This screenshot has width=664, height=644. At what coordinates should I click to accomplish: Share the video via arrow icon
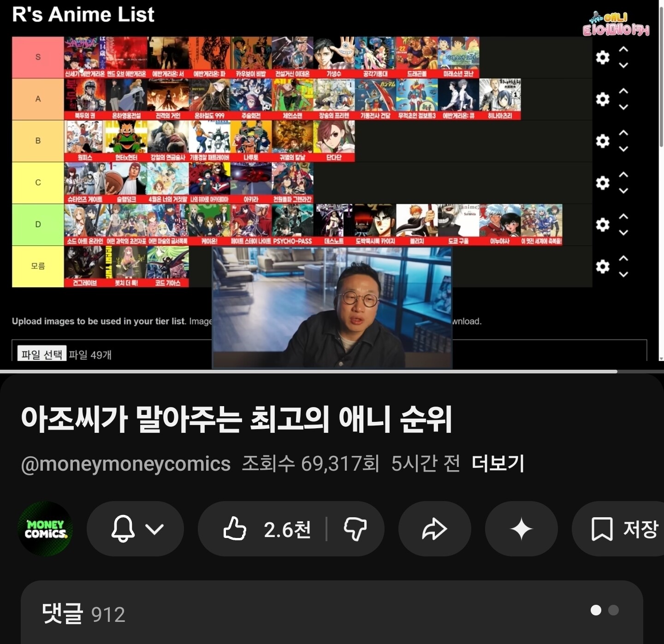(434, 529)
